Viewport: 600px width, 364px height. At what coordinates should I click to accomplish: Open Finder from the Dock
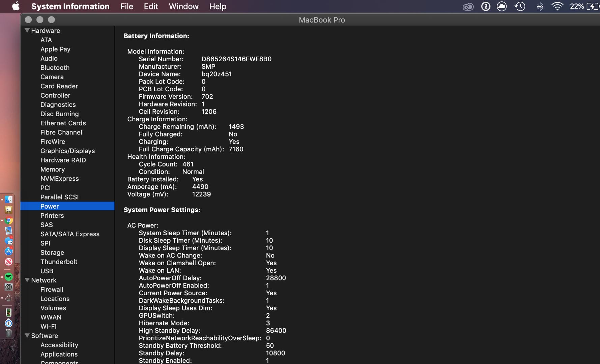[x=9, y=200]
